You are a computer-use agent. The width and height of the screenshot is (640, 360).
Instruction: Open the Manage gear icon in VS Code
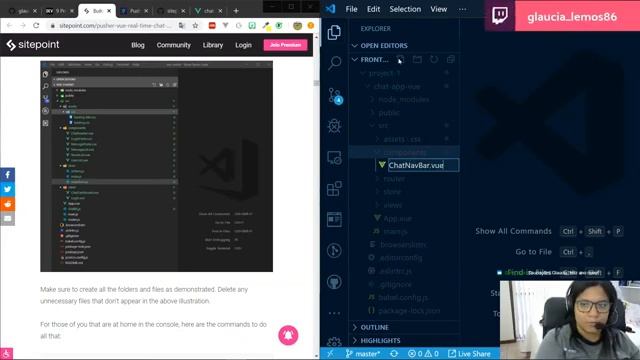click(334, 342)
